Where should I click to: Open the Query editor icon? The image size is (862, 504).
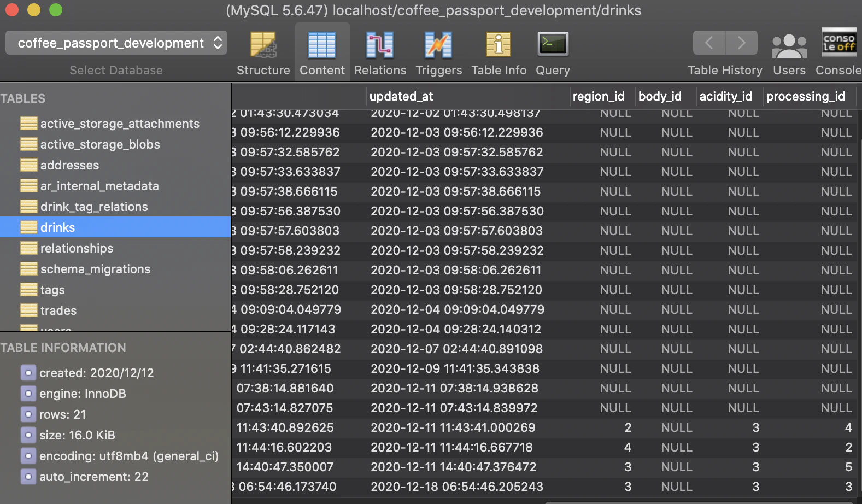(x=553, y=44)
